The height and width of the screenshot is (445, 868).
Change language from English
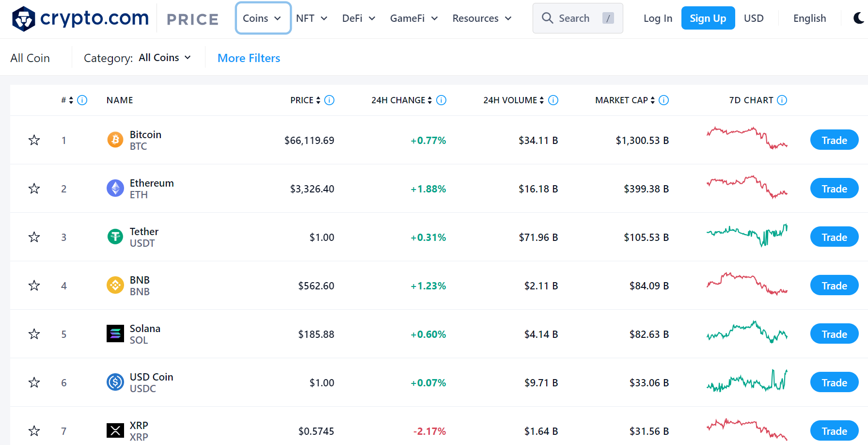[x=809, y=18]
